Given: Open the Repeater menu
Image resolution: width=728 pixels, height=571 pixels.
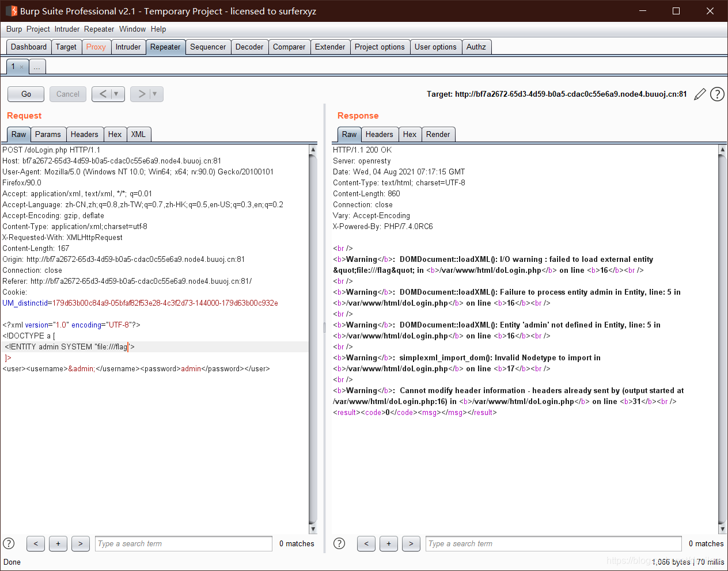Looking at the screenshot, I should click(99, 29).
